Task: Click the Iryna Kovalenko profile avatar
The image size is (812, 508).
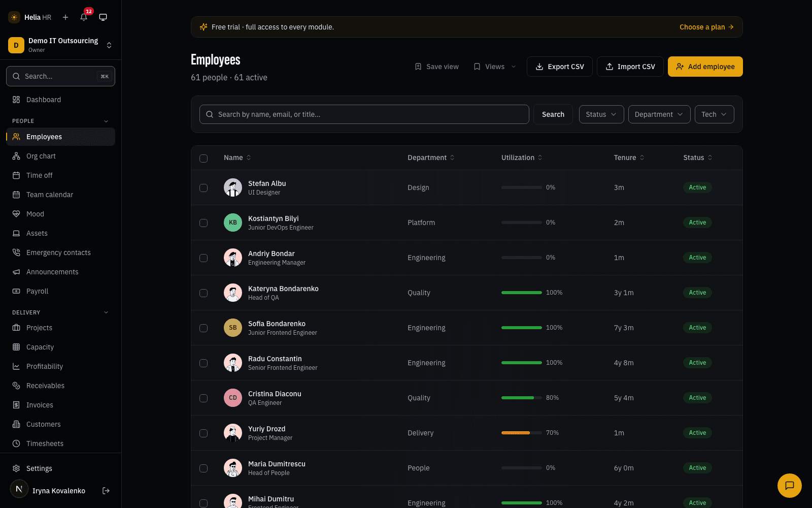Action: (19, 489)
